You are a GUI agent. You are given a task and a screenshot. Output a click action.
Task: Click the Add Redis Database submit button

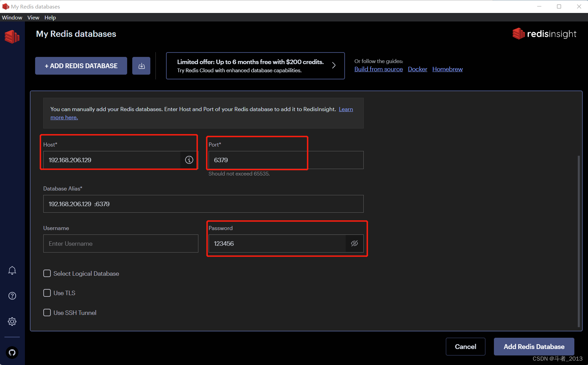tap(534, 347)
